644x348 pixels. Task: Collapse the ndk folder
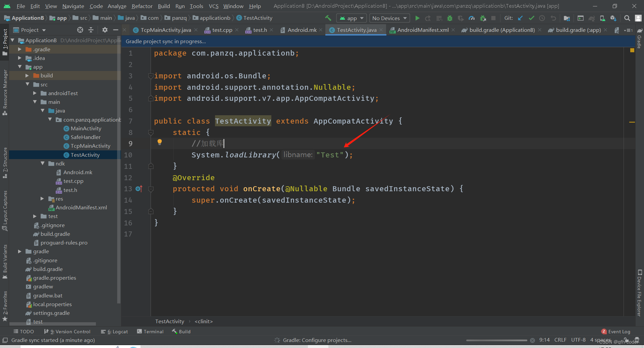[x=42, y=163]
